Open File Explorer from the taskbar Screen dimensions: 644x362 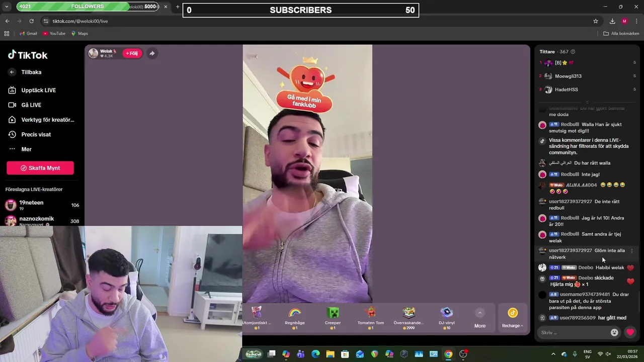coord(330,354)
